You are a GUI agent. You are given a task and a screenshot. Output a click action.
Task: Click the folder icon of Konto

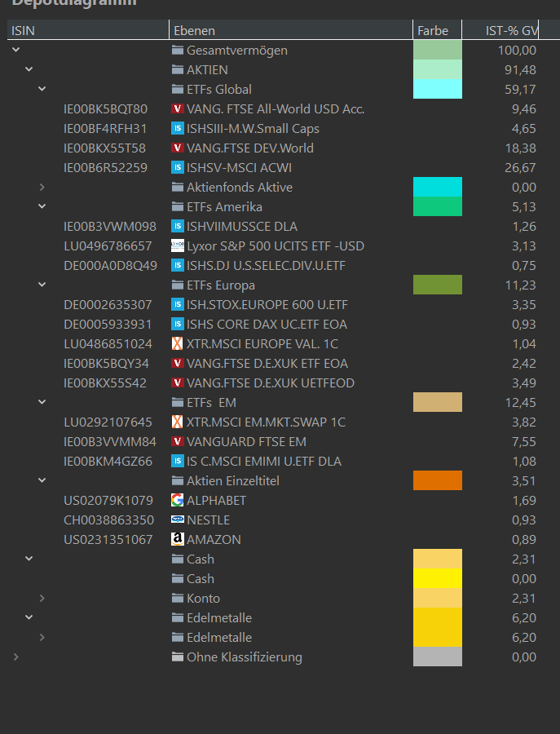coord(178,599)
